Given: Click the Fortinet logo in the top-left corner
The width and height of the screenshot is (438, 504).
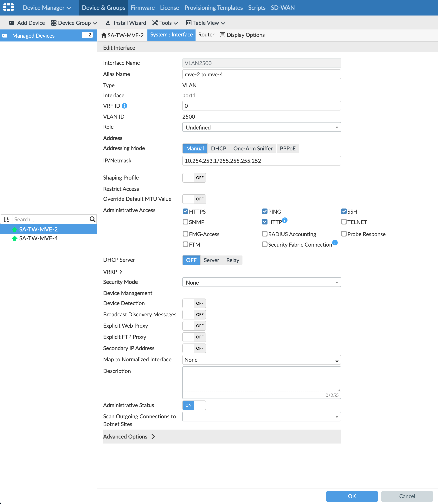Looking at the screenshot, I should [x=8, y=8].
